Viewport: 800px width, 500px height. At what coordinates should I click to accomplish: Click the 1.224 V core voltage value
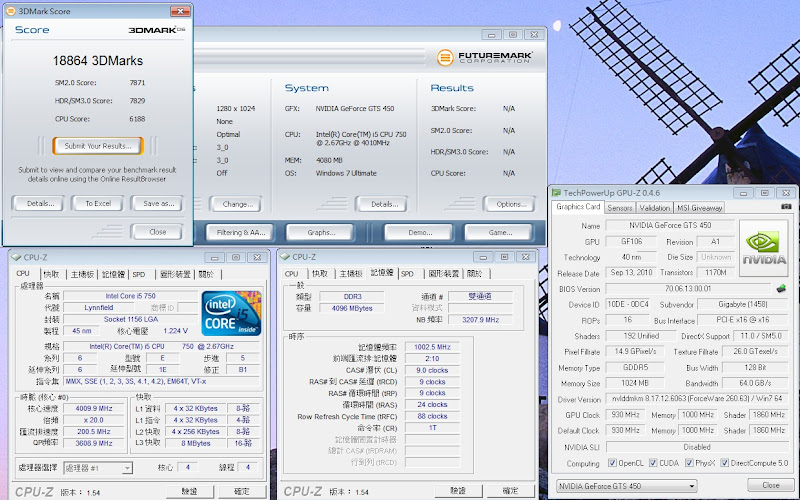[175, 331]
